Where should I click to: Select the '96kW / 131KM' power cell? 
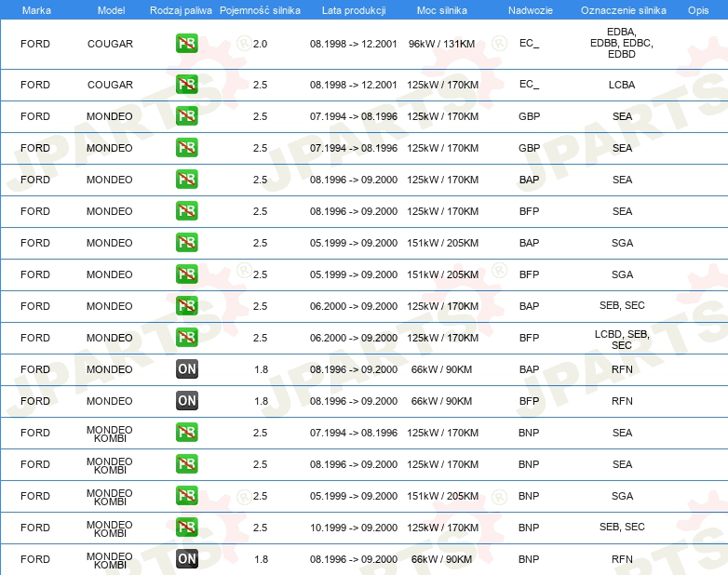441,44
